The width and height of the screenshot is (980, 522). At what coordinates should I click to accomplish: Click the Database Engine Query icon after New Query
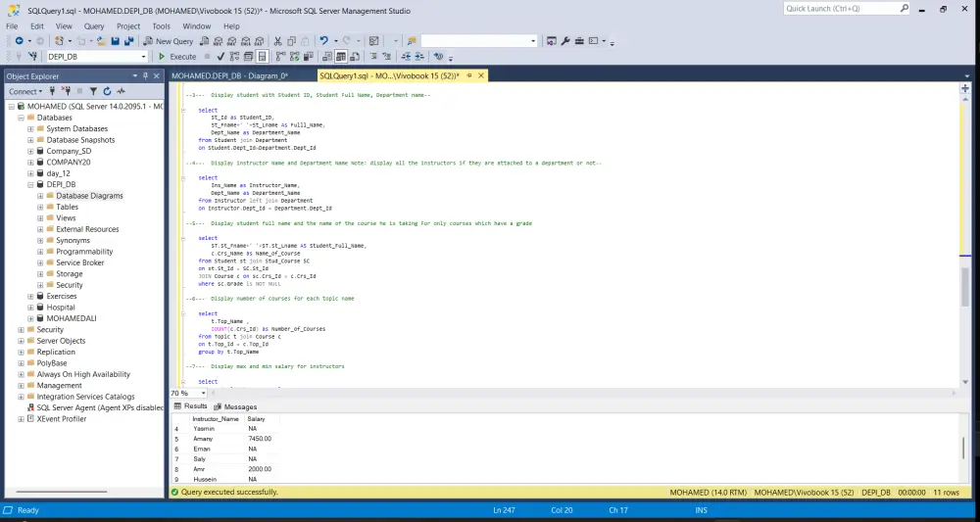(205, 41)
